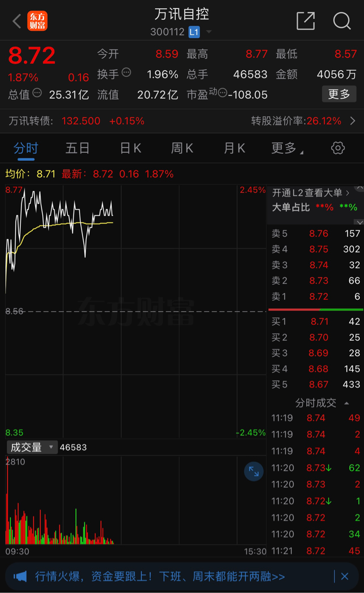Image resolution: width=364 pixels, height=593 pixels.
Task: Open the search magnifier icon
Action: click(x=342, y=21)
